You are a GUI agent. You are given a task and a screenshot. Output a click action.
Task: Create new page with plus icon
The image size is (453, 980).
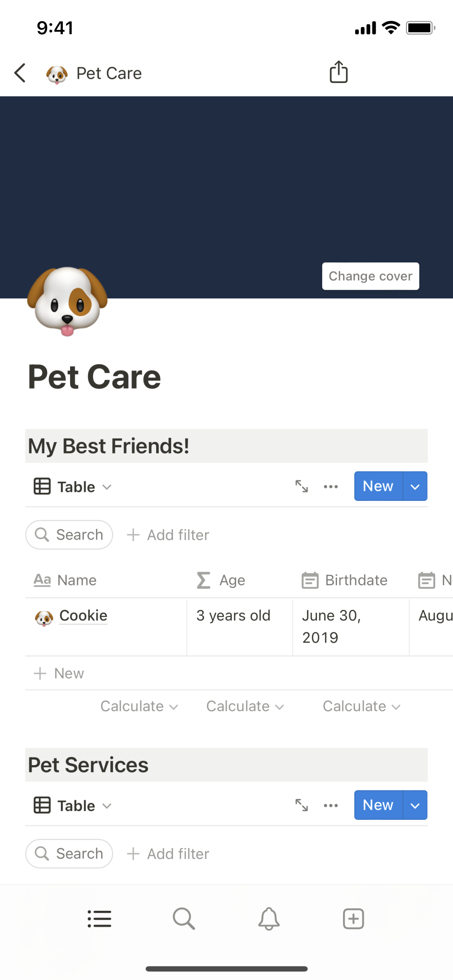pos(353,919)
